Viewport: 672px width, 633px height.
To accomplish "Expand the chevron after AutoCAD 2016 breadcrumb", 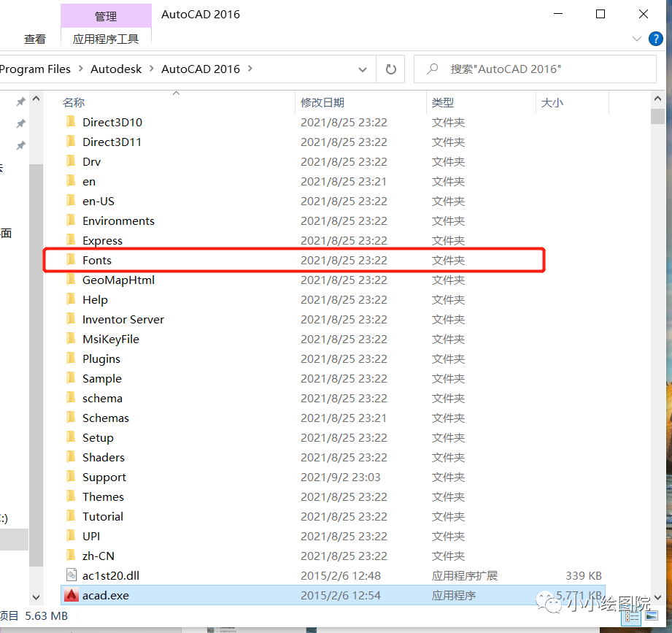I will (250, 69).
